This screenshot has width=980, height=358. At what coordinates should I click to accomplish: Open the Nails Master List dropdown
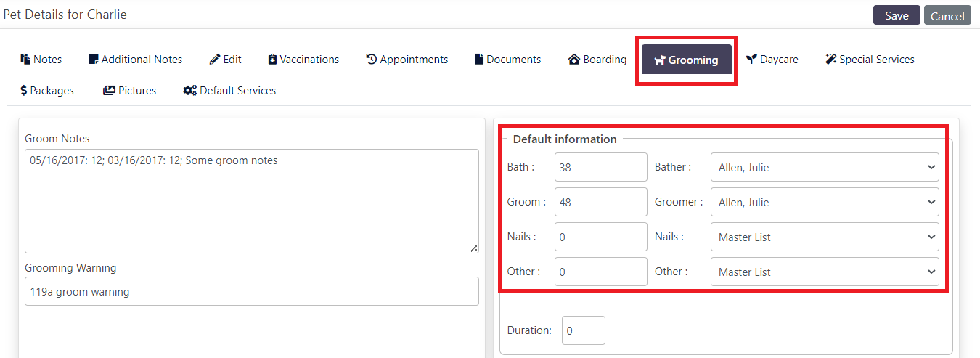(x=825, y=237)
